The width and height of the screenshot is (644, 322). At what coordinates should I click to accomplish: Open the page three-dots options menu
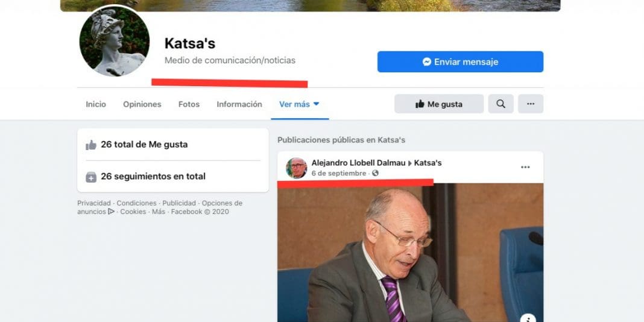pos(531,104)
